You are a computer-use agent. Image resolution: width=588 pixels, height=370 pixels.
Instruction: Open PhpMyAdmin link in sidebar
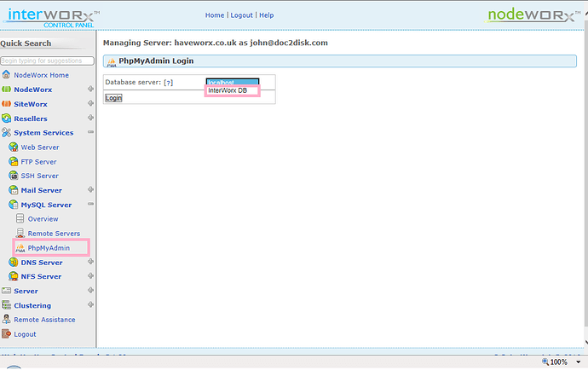point(49,248)
